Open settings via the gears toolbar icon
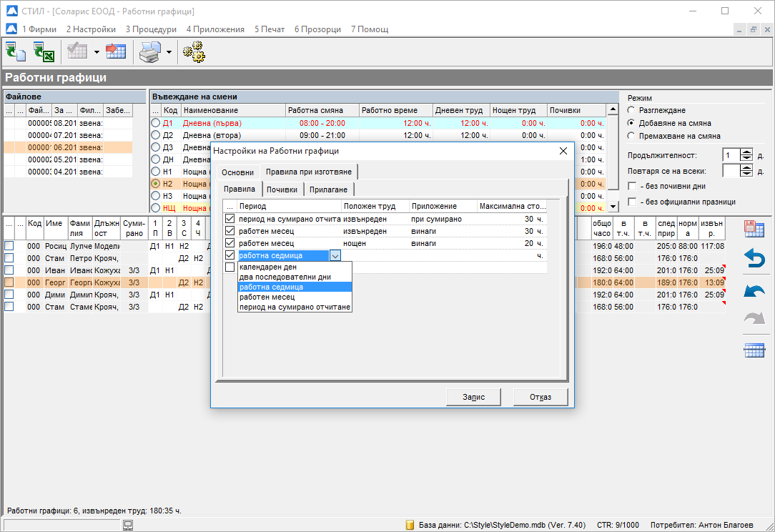 pos(194,51)
